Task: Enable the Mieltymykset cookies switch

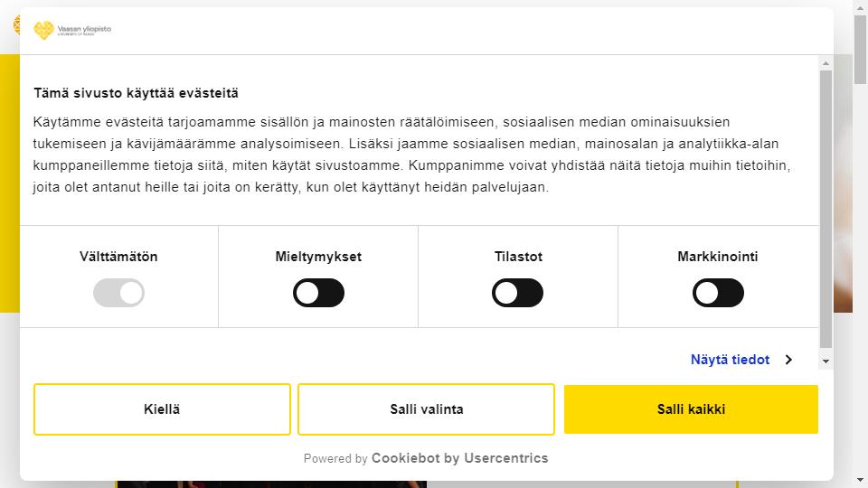Action: pyautogui.click(x=318, y=293)
